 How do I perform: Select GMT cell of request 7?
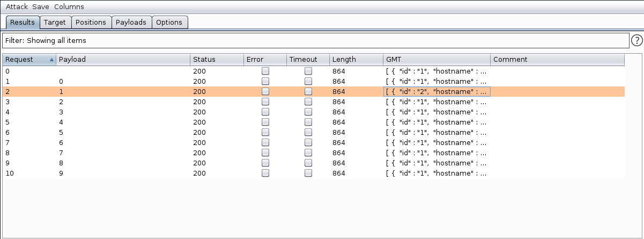(436, 142)
